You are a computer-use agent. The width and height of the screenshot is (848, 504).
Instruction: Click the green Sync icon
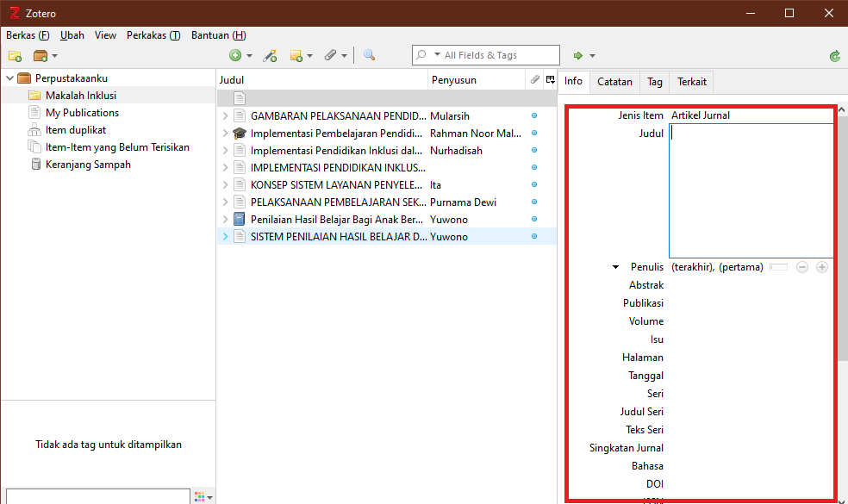tap(835, 56)
